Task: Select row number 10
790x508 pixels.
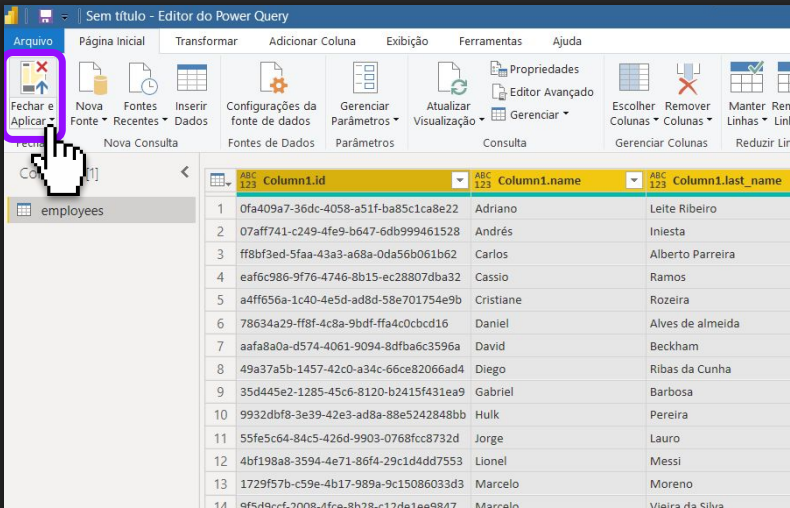Action: pyautogui.click(x=220, y=415)
